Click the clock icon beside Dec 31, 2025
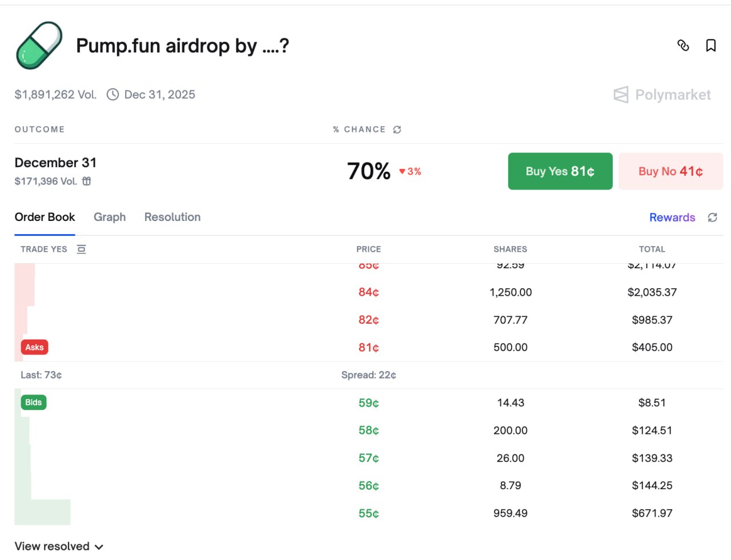 click(x=113, y=95)
